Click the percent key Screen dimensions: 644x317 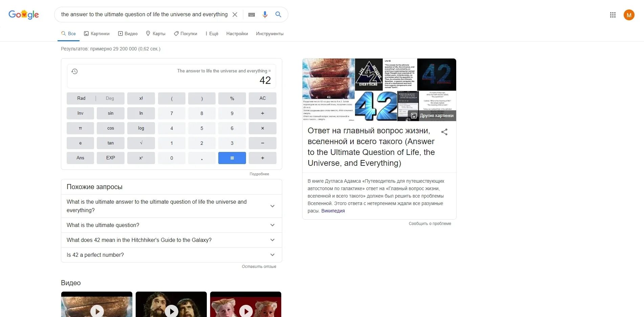(x=232, y=98)
